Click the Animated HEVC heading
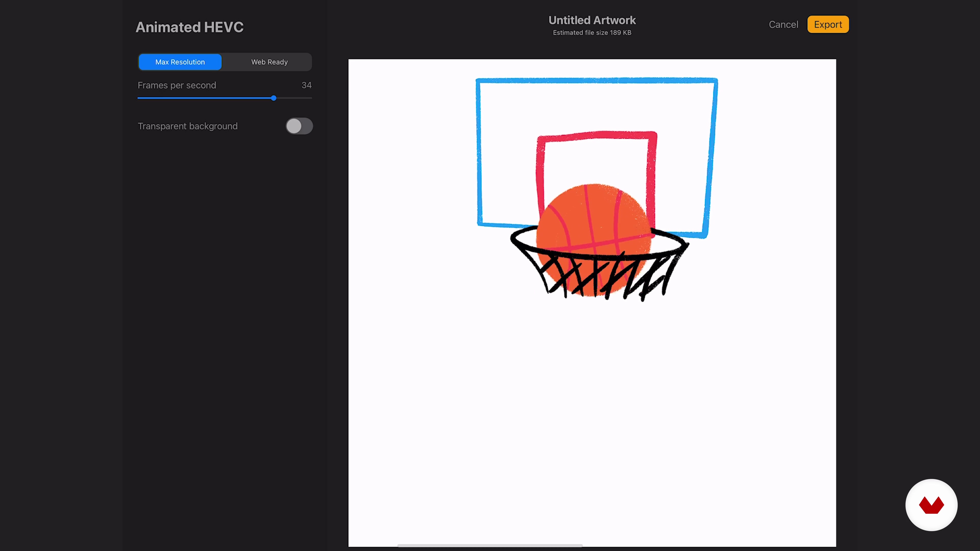The width and height of the screenshot is (980, 551). point(189,27)
